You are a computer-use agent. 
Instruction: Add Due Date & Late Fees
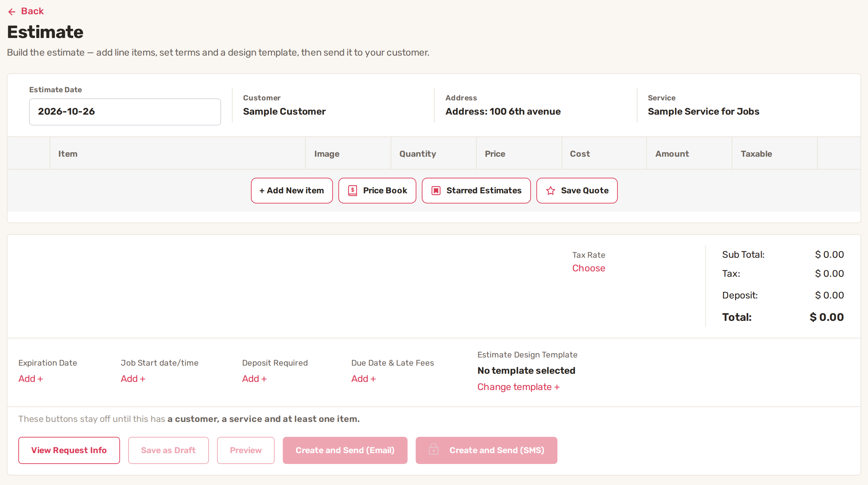(x=363, y=379)
